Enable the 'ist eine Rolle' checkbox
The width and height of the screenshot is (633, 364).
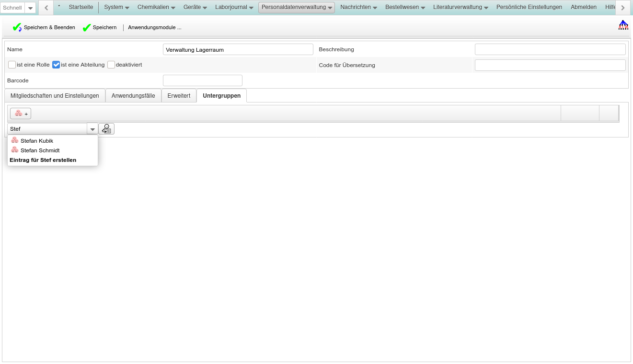pyautogui.click(x=12, y=65)
